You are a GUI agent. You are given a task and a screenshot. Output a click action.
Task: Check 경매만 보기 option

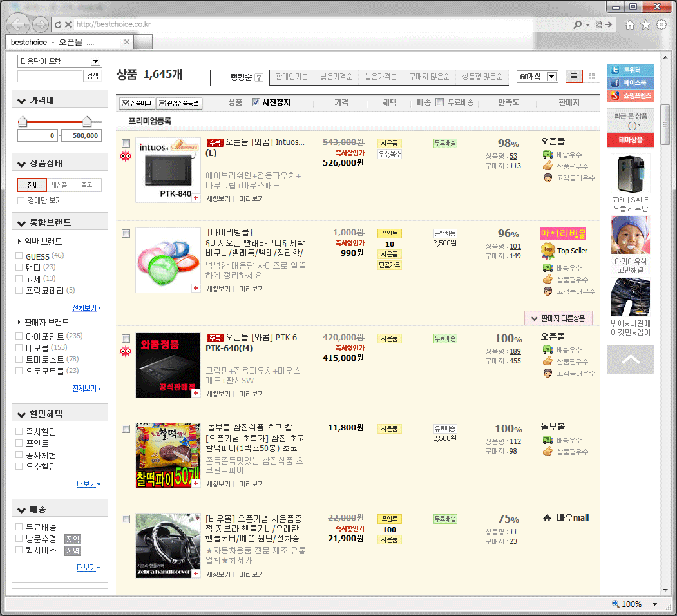point(21,200)
